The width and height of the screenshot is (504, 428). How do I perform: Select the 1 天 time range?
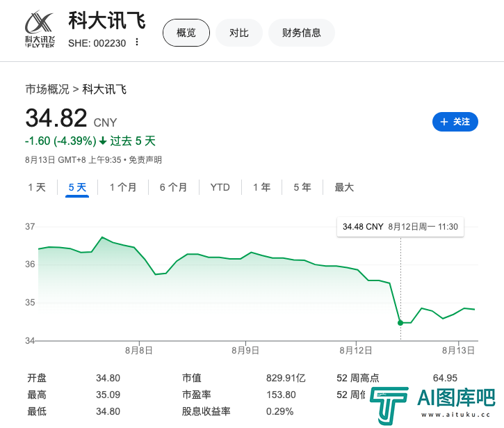click(37, 187)
